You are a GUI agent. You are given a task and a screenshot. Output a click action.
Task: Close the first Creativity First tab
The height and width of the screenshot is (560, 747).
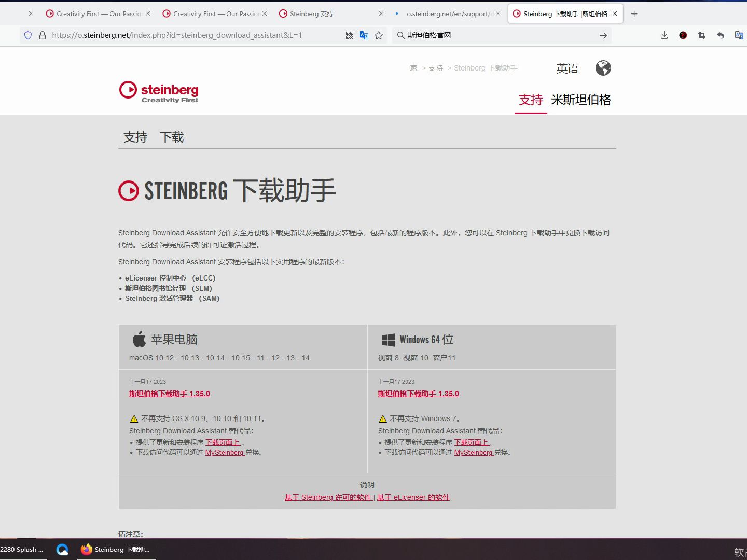coord(148,14)
